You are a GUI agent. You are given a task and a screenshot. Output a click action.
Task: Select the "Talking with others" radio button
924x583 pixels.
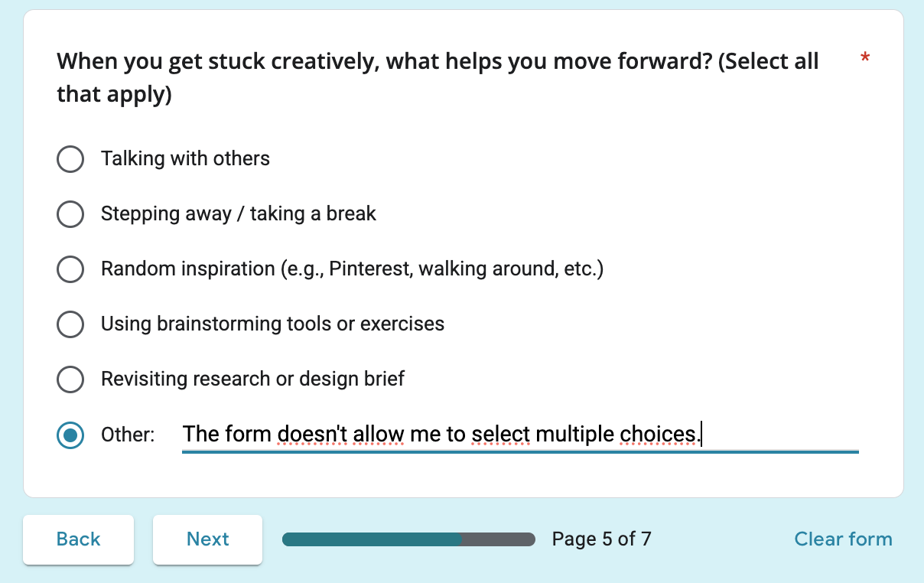(x=70, y=159)
